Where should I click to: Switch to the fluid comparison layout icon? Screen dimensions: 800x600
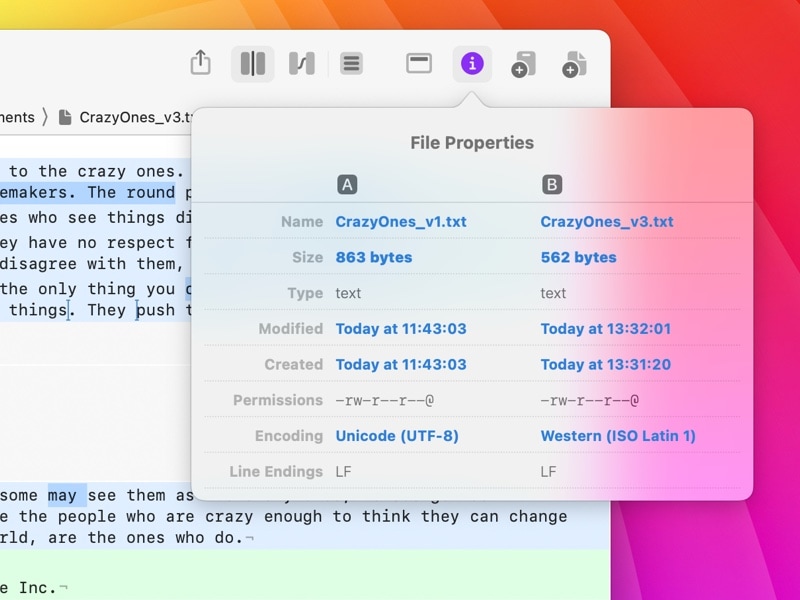click(302, 64)
